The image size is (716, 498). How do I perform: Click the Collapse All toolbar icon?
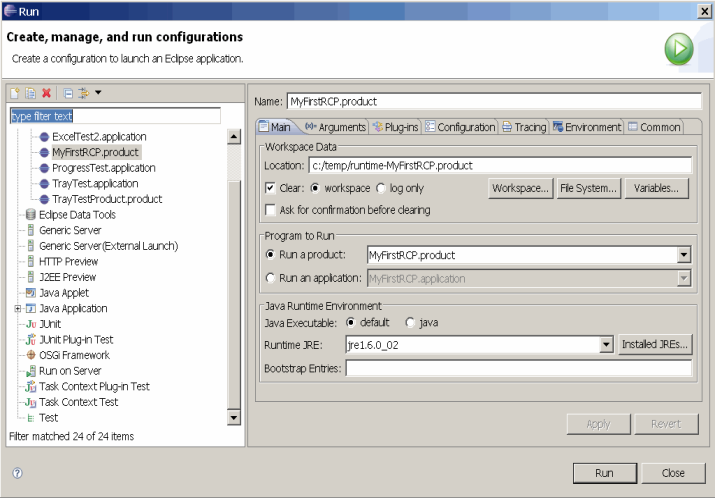pyautogui.click(x=68, y=93)
